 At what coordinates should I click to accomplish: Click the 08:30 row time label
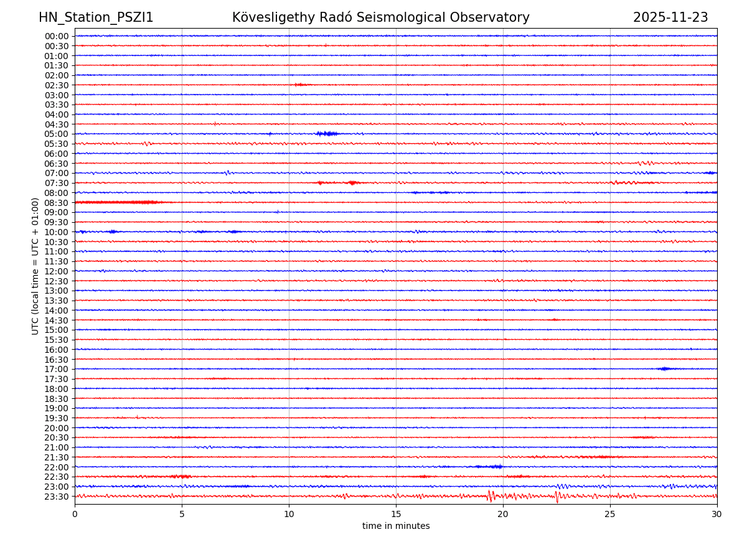(57, 203)
